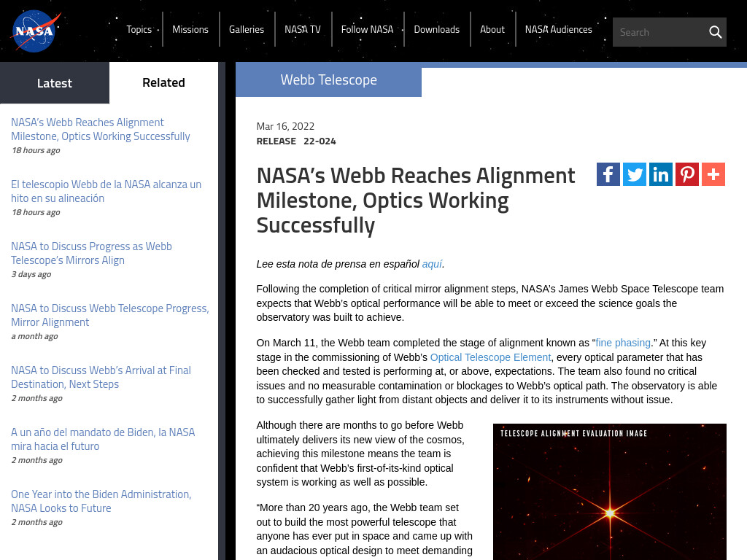Open the Follow NASA menu
This screenshot has width=747, height=560.
[368, 29]
